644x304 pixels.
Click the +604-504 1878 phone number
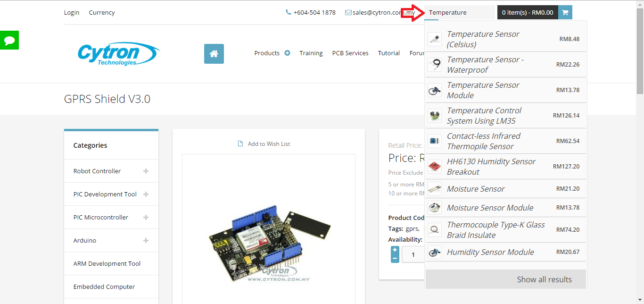(314, 13)
